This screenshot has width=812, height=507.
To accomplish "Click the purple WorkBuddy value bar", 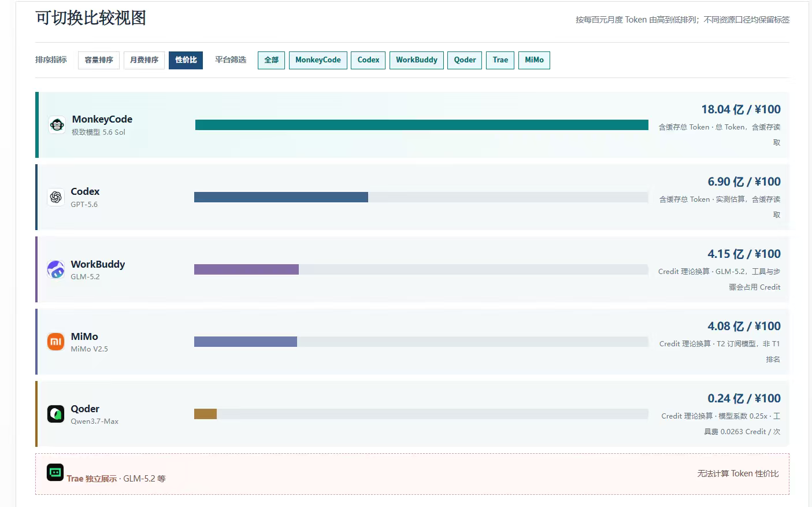I will pyautogui.click(x=246, y=269).
